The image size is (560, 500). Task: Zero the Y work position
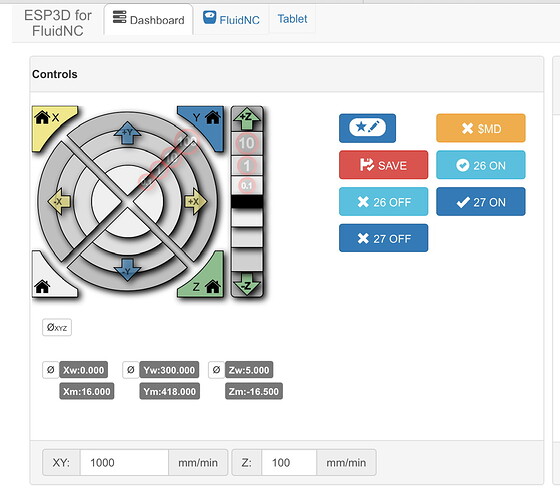click(130, 370)
